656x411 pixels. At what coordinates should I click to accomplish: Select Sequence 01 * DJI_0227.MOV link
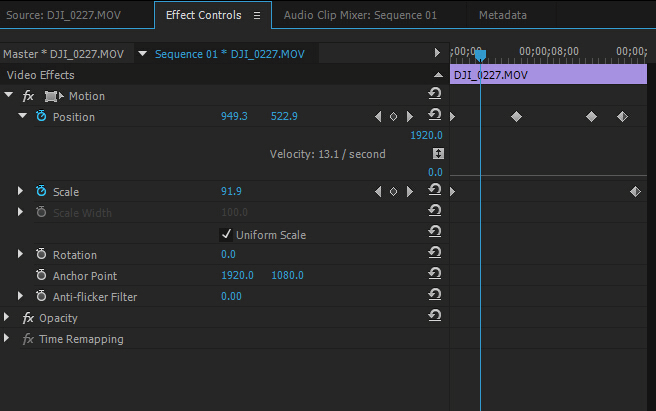pyautogui.click(x=230, y=54)
